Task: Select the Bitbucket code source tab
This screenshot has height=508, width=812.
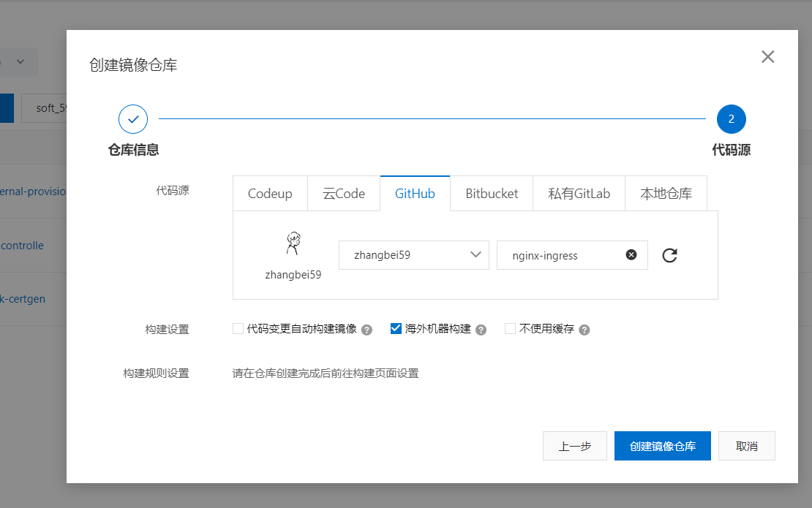Action: (492, 194)
